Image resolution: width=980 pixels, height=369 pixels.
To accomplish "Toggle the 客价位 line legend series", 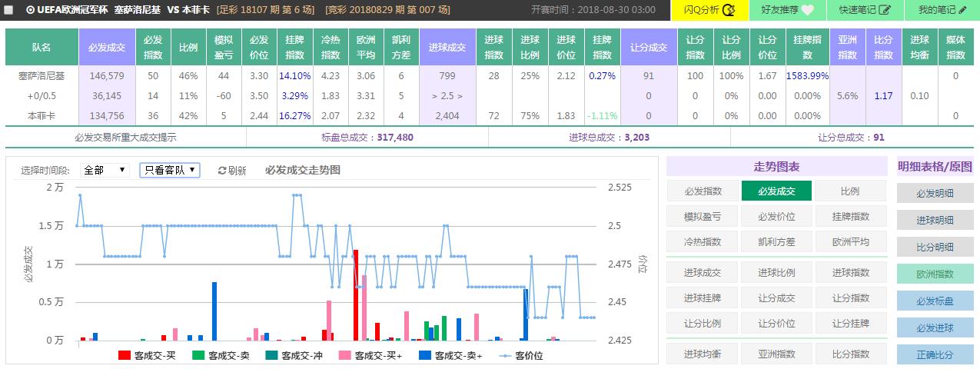I will (x=521, y=355).
